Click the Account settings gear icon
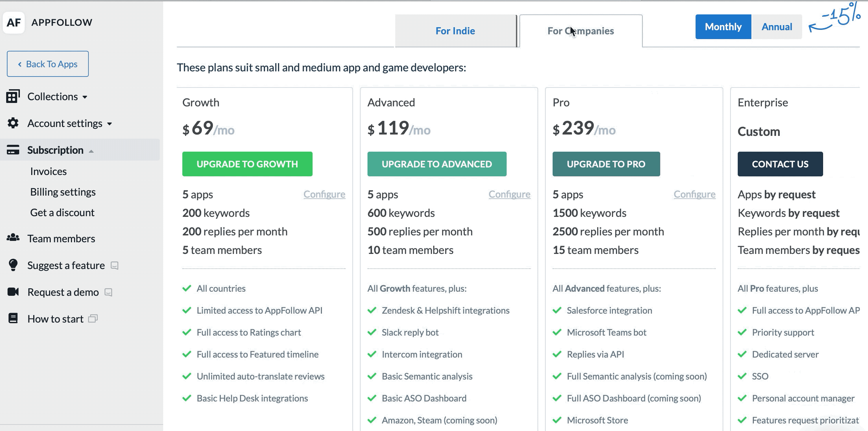 click(13, 123)
